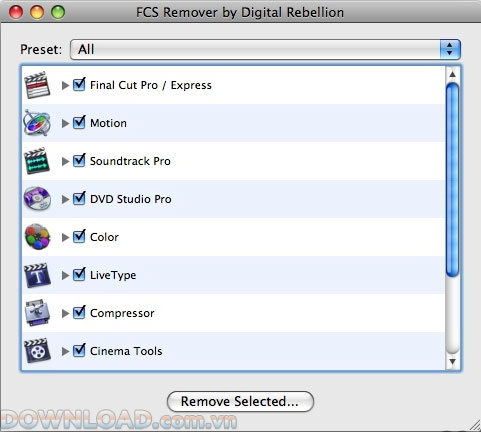Expand the DVD Studio Pro row

[x=65, y=199]
